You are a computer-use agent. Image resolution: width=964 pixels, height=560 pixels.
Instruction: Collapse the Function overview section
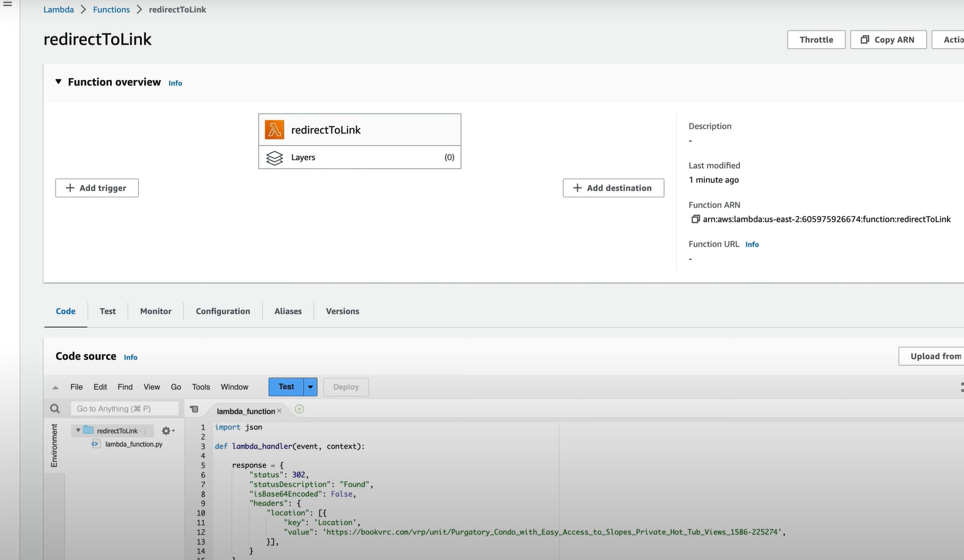pyautogui.click(x=59, y=82)
